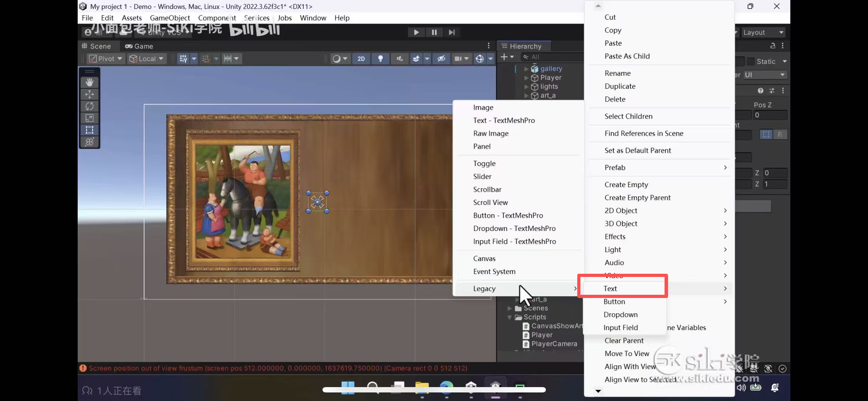Select the Scale tool
Screen dimensions: 868x401
(89, 118)
